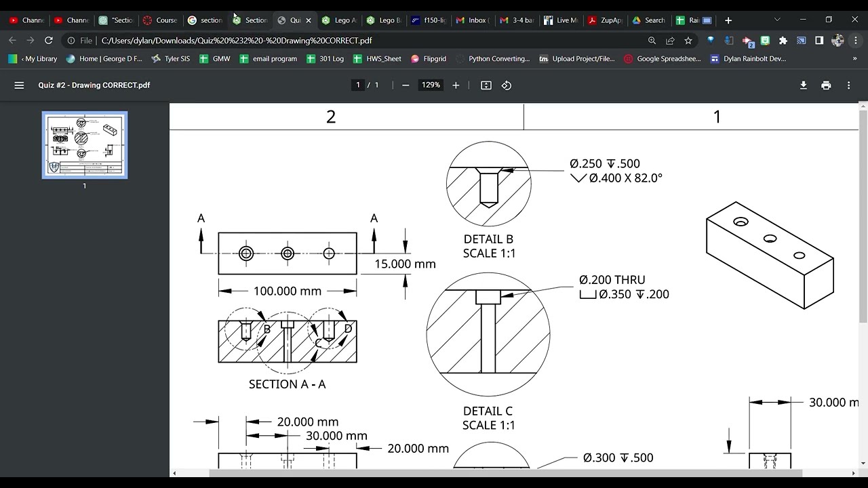Viewport: 868px width, 488px height.
Task: Bookmark this page with the star icon
Action: click(x=688, y=41)
